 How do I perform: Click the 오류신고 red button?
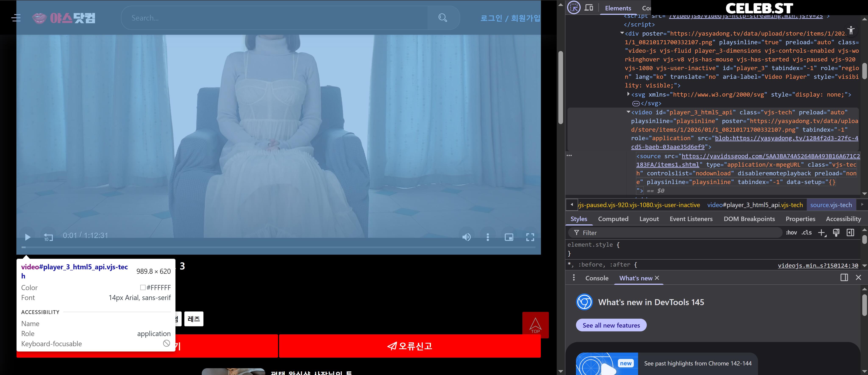click(410, 346)
